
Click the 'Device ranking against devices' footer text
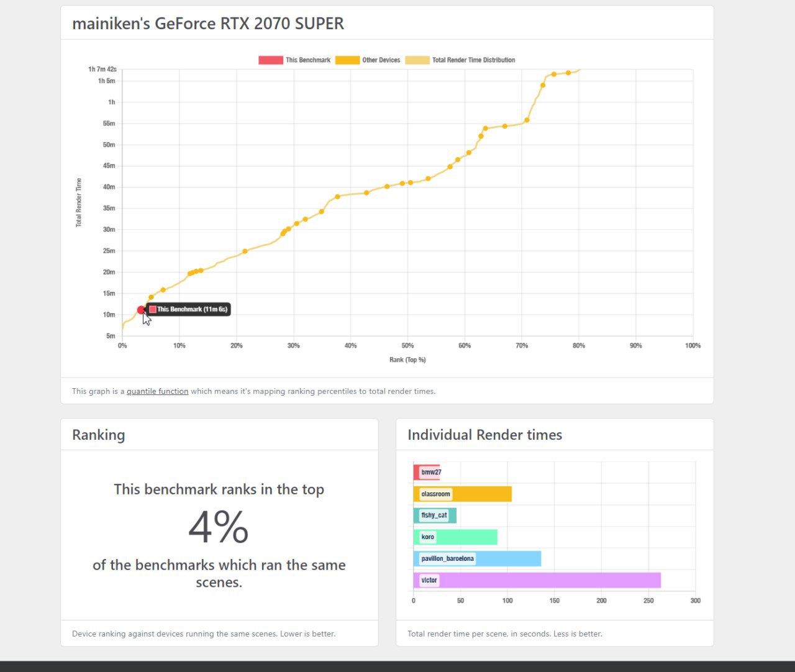tap(204, 634)
